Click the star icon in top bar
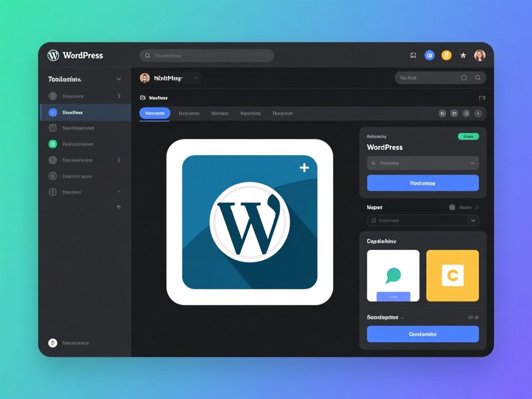 pos(463,55)
